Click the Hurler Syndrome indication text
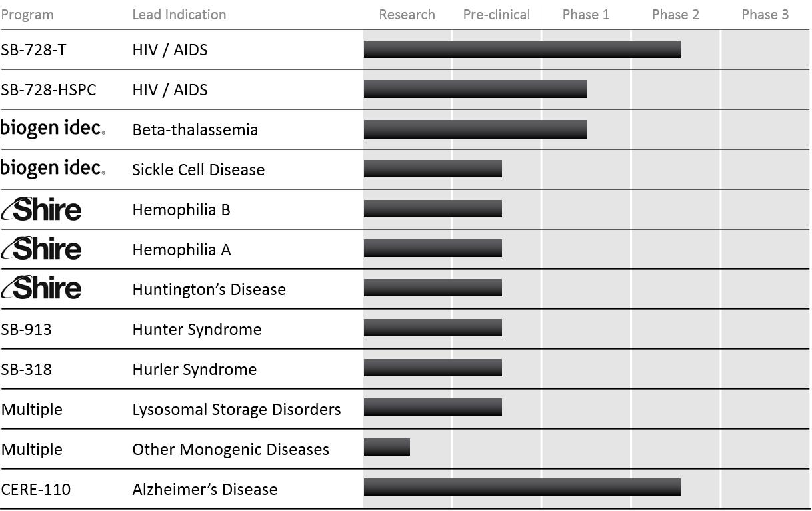This screenshot has width=812, height=511. (x=194, y=370)
